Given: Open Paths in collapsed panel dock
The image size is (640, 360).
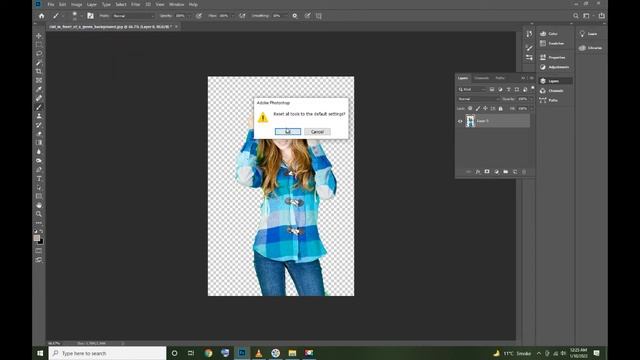Looking at the screenshot, I should click(x=548, y=100).
